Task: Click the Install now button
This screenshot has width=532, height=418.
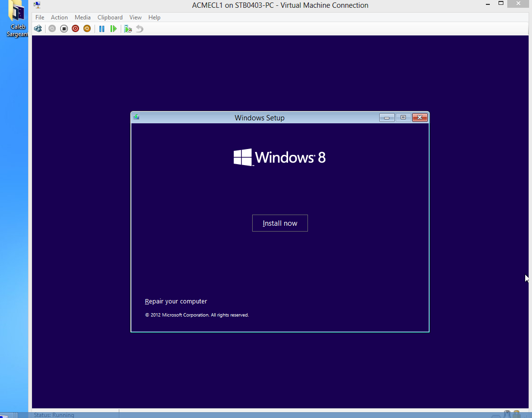Action: tap(280, 223)
